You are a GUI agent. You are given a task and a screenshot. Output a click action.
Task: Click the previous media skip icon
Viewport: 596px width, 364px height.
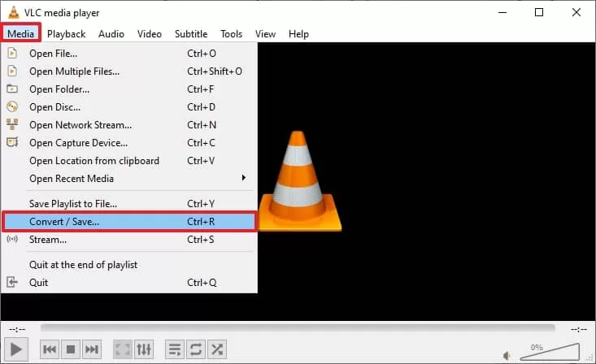(50, 349)
